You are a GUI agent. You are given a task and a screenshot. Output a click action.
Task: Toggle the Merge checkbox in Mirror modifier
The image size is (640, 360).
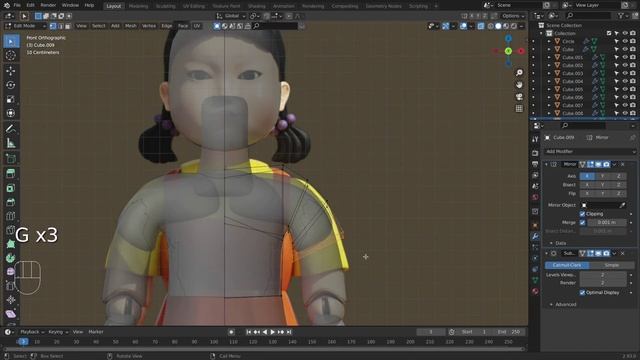[x=582, y=222]
